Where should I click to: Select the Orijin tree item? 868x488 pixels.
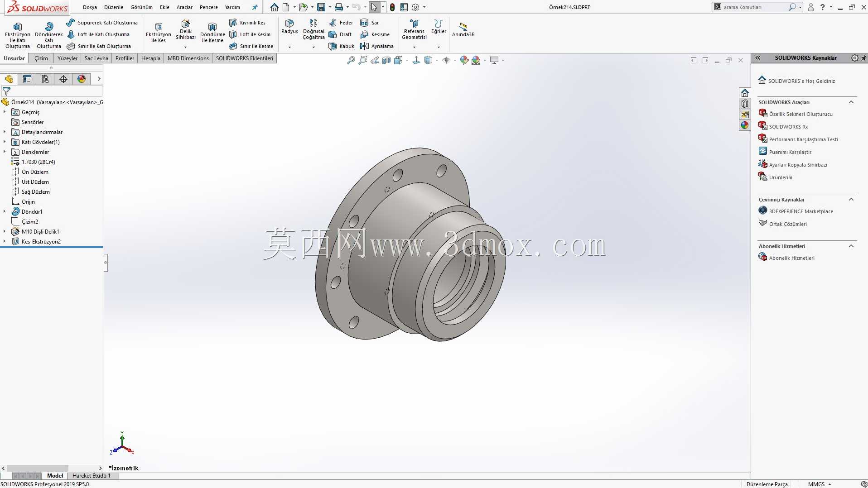(x=23, y=201)
